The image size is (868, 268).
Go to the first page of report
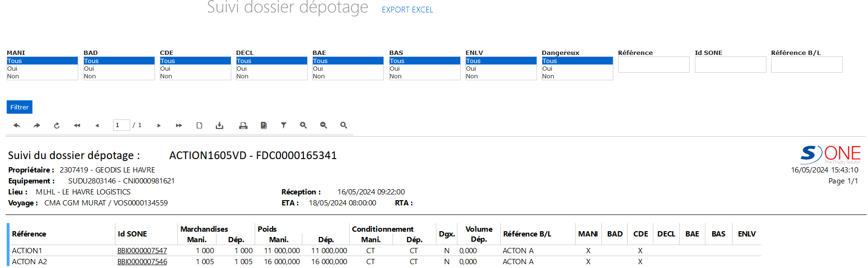point(77,125)
